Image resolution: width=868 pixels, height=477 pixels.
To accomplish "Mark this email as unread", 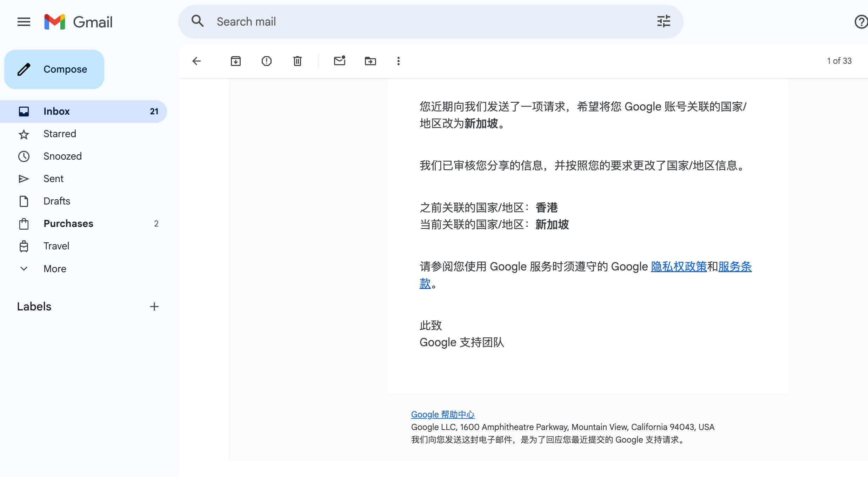I will [339, 61].
